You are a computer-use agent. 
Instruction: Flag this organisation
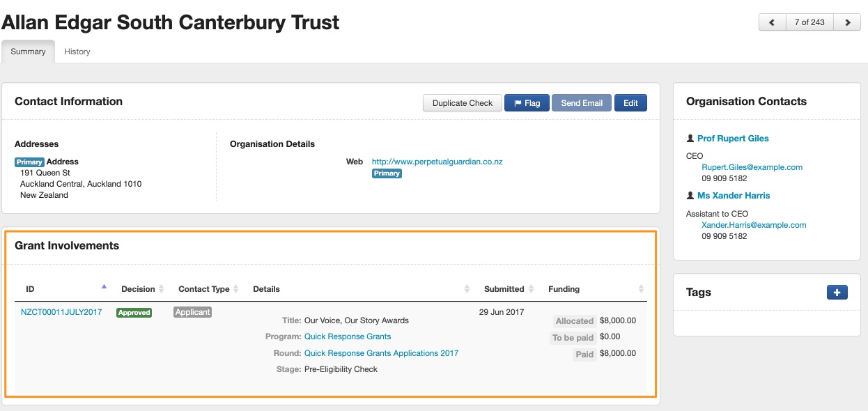coord(527,103)
